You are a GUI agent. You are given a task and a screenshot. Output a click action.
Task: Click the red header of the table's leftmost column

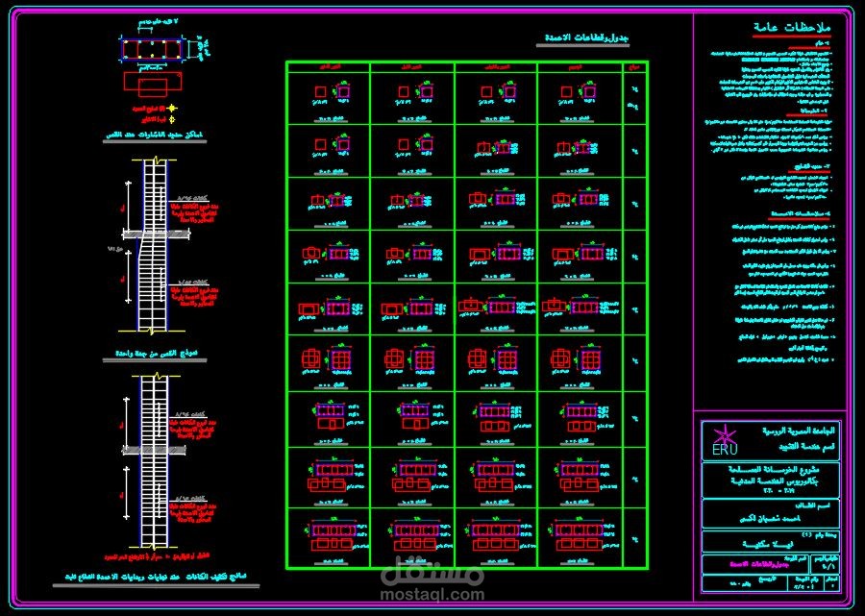329,66
